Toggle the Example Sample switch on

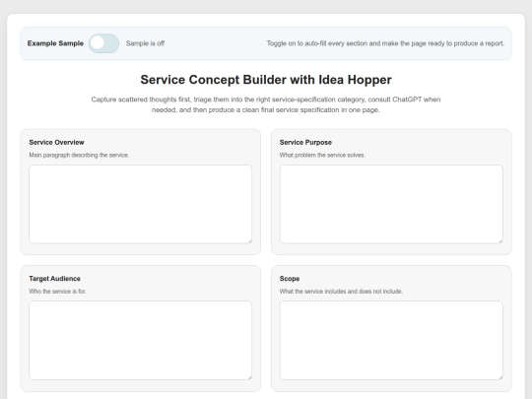pyautogui.click(x=103, y=43)
